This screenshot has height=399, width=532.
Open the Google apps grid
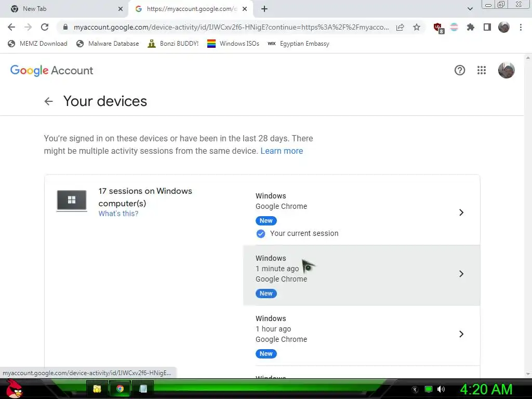point(482,70)
